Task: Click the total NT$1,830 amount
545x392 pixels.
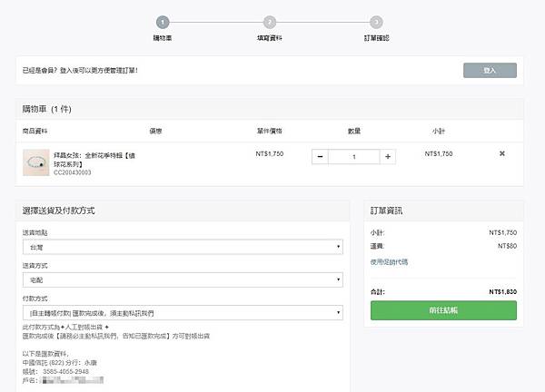Action: (x=502, y=291)
